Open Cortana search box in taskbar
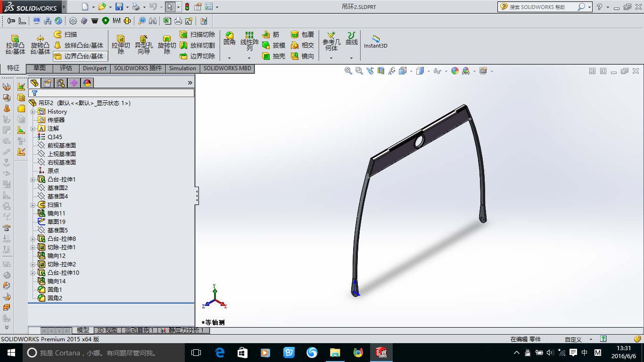 click(103, 353)
